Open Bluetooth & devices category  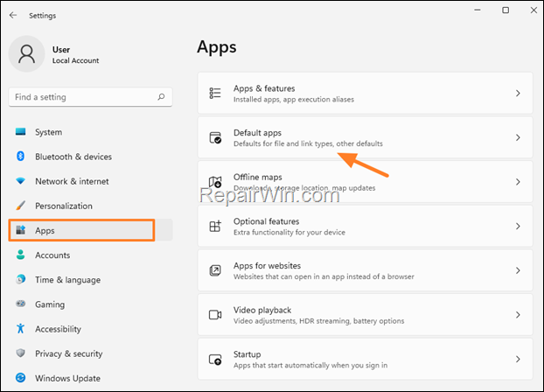click(x=91, y=157)
